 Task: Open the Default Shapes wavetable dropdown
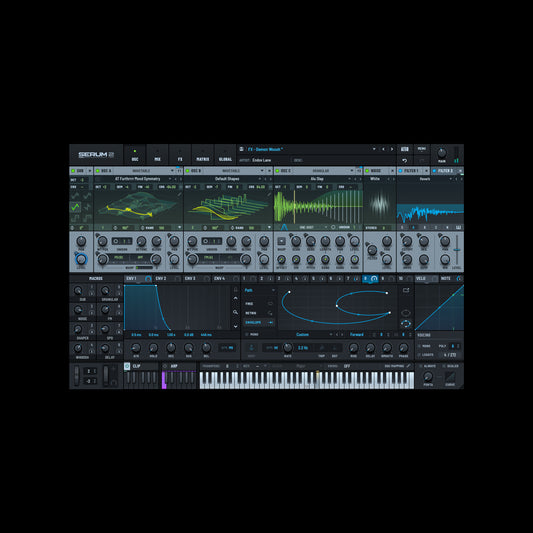click(x=260, y=179)
